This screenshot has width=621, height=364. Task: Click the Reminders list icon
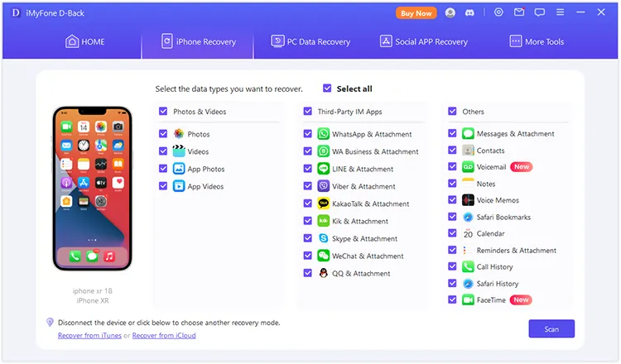pyautogui.click(x=468, y=250)
